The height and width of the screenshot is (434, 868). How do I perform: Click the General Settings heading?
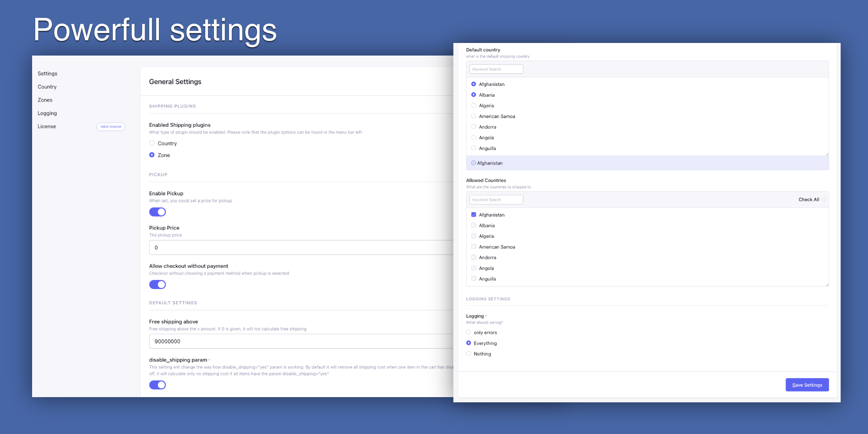tap(175, 82)
